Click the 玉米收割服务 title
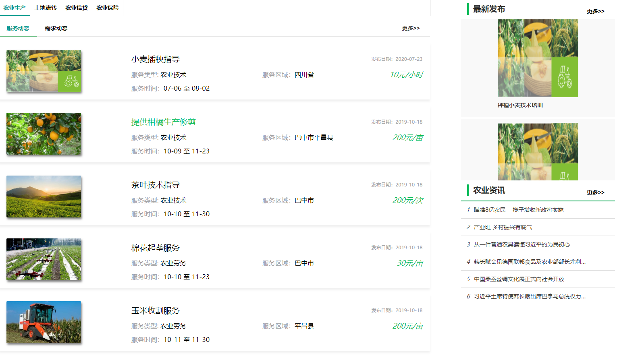The image size is (644, 358). point(156,310)
